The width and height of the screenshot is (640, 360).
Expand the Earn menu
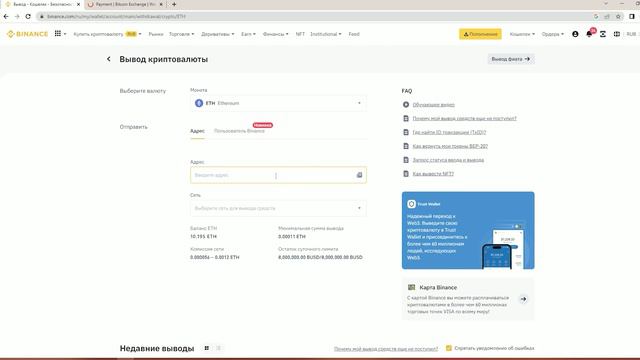[248, 34]
